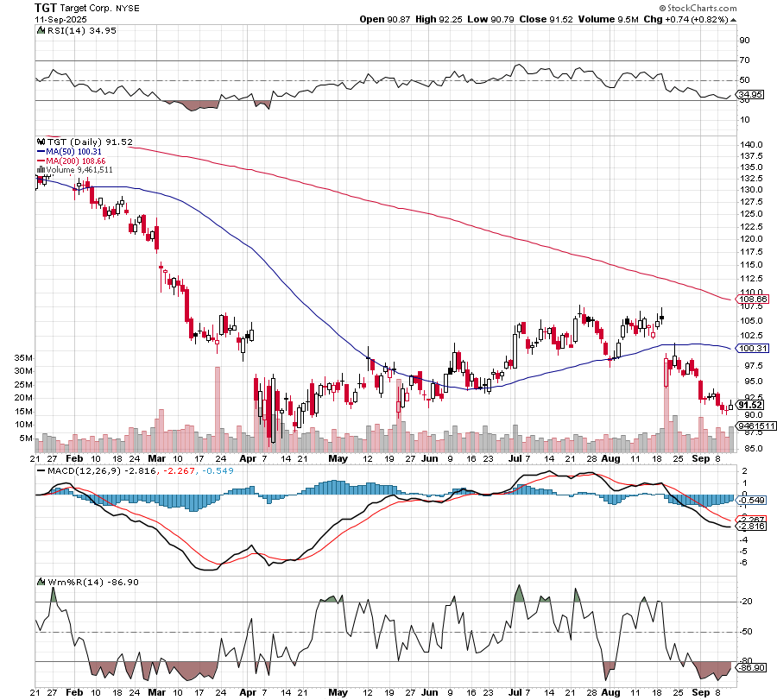Click the -0.549 histogram tag on MACD axis
This screenshot has width=777, height=700.
752,501
